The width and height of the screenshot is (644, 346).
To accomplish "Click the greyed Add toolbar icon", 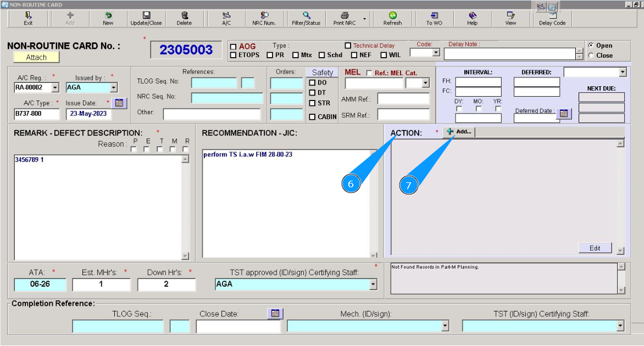I will point(70,19).
